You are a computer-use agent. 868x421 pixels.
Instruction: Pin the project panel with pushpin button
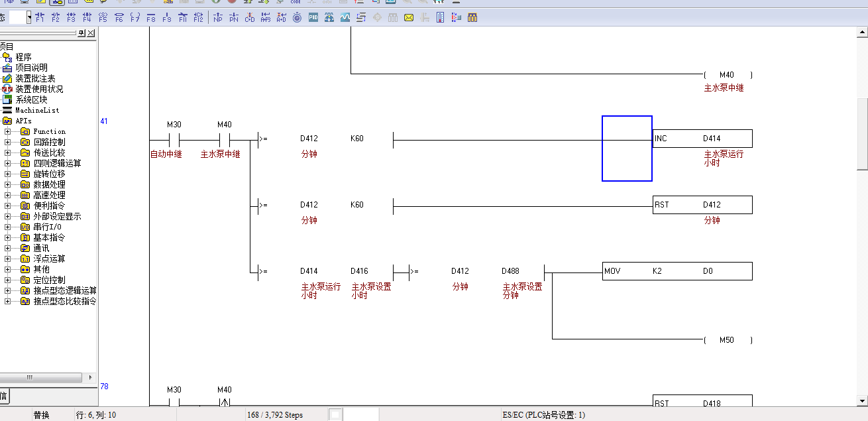[x=81, y=33]
